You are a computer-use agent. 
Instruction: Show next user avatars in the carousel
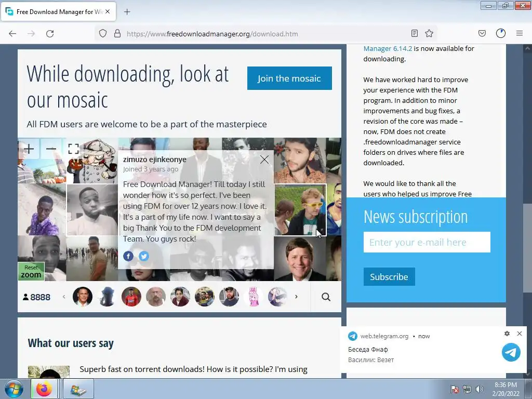(296, 297)
